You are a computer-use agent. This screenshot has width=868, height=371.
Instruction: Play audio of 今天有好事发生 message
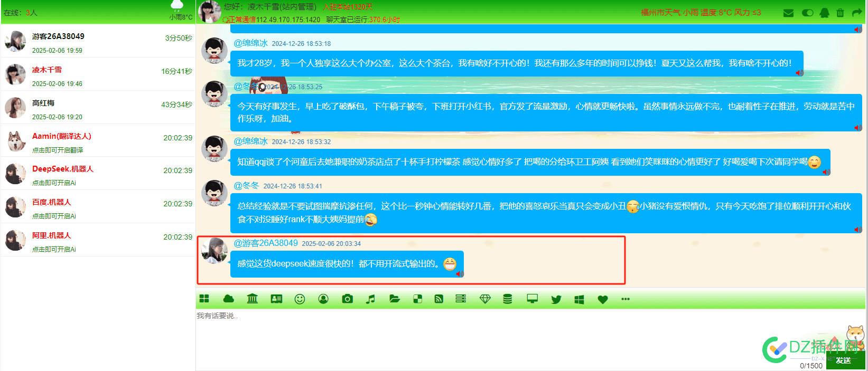point(858,128)
